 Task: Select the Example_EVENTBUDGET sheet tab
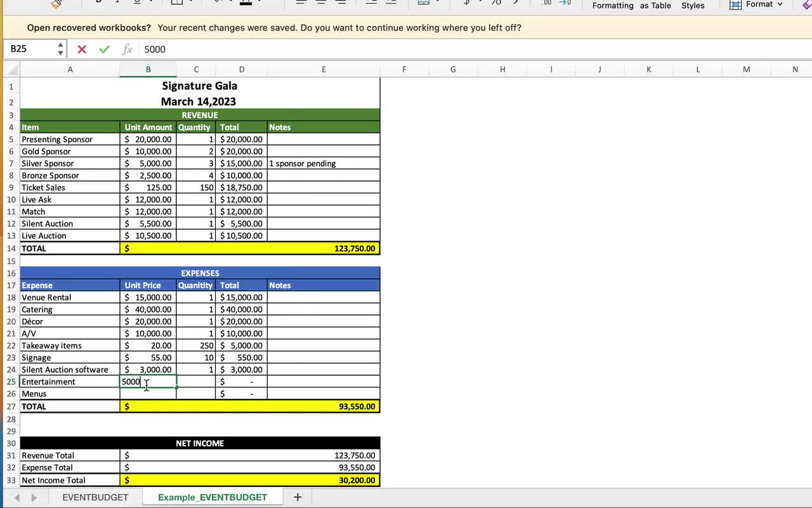(x=213, y=497)
